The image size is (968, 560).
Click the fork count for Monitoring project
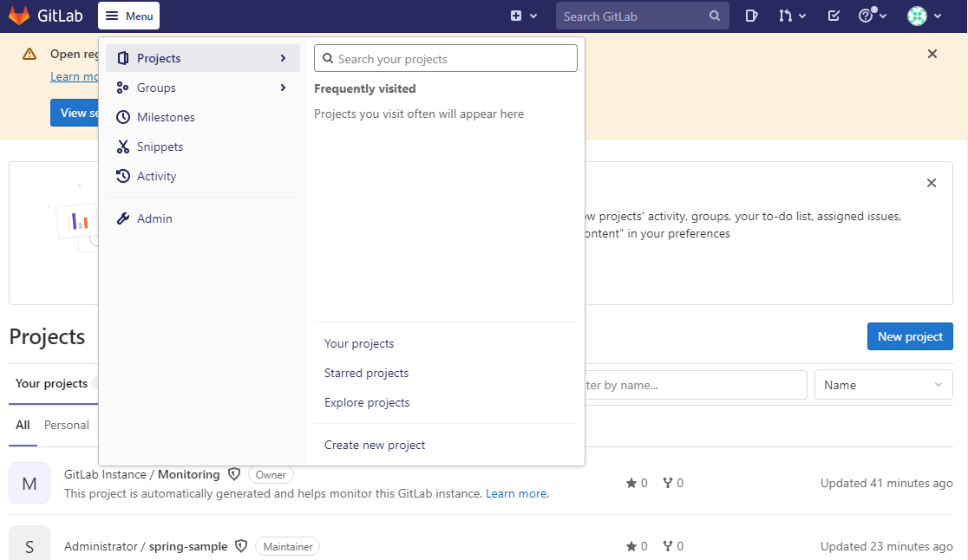click(x=673, y=483)
